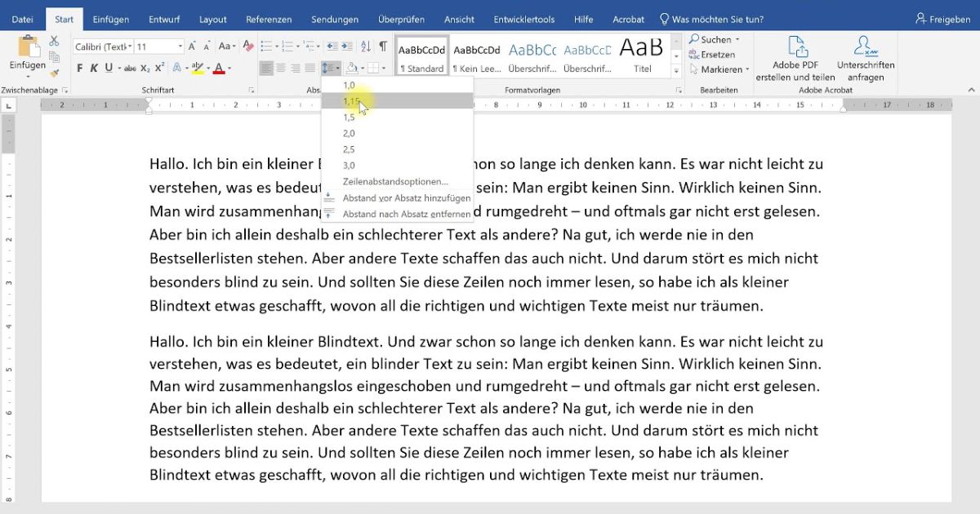Click the numbered list icon

pos(289,47)
